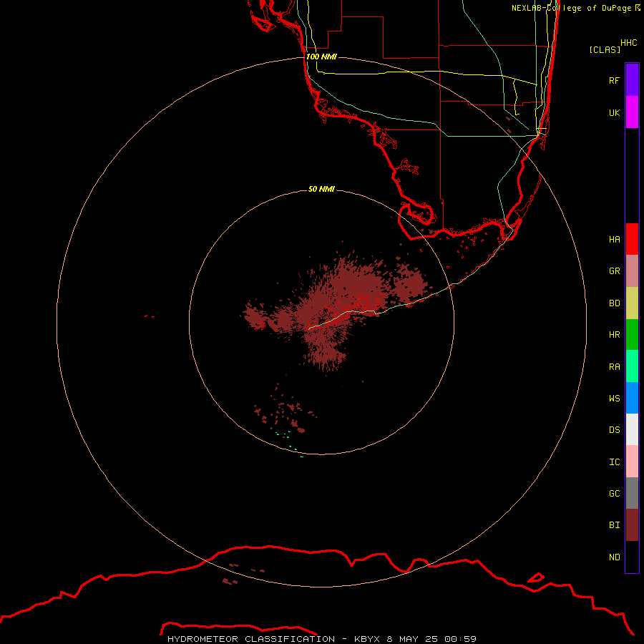Click the BD legend label
Image resolution: width=644 pixels, height=644 pixels.
point(615,303)
